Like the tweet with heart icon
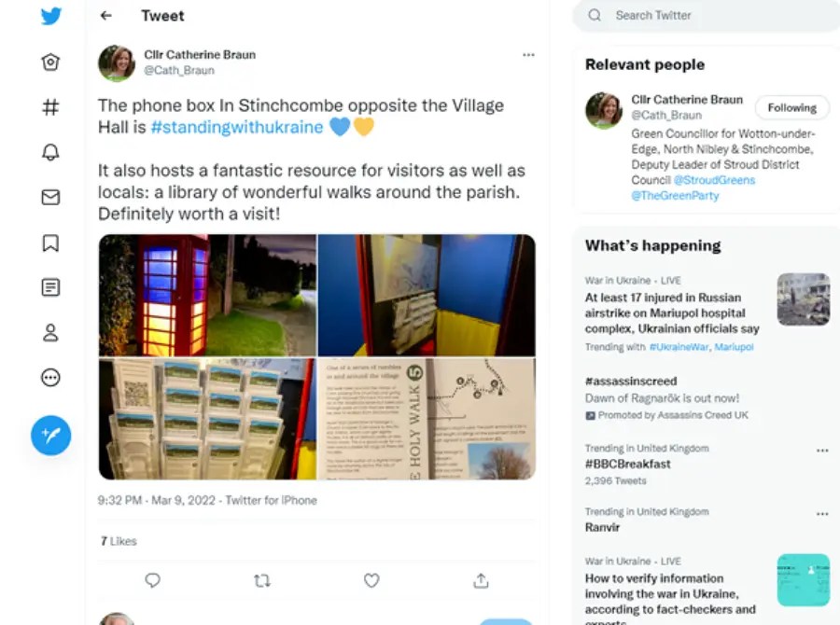This screenshot has height=625, width=840. (x=371, y=580)
